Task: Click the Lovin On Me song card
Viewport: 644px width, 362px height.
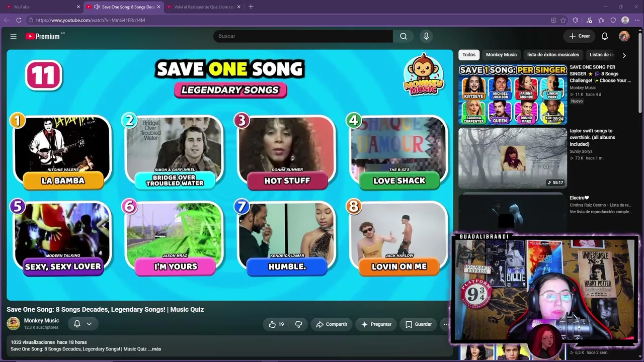Action: click(x=399, y=239)
